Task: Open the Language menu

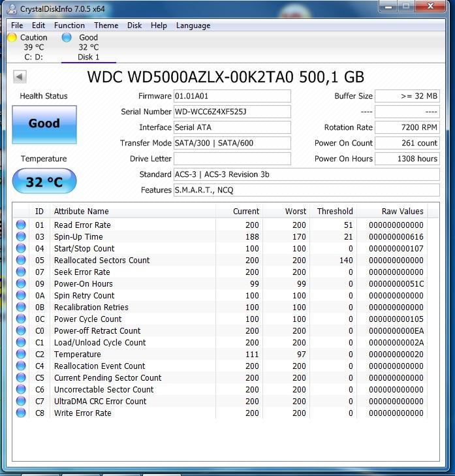Action: pyautogui.click(x=193, y=25)
